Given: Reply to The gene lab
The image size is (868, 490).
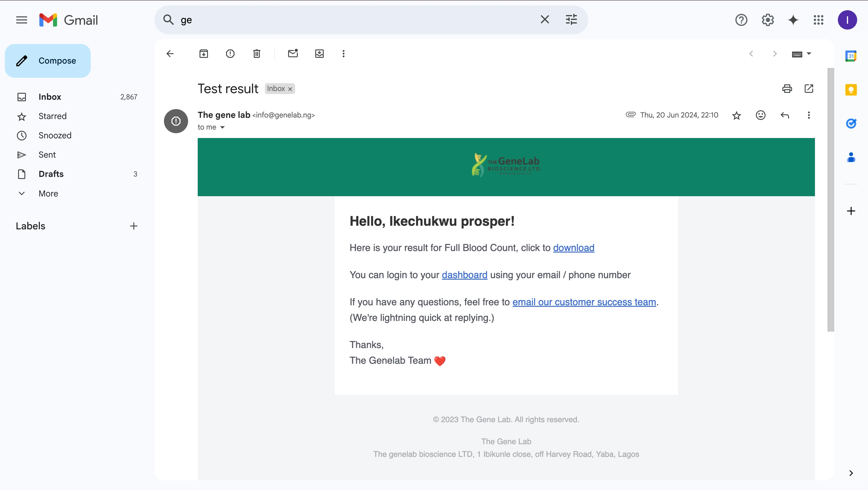Looking at the screenshot, I should [785, 115].
